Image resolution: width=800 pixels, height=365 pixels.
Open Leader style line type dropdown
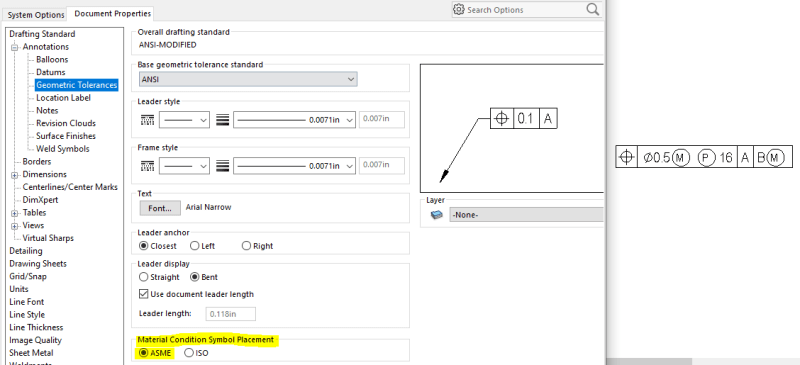coord(184,120)
